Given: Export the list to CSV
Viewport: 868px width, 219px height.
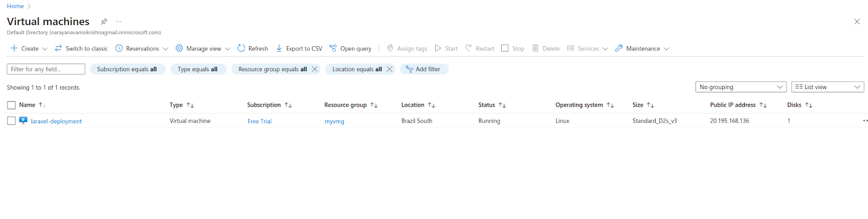Looking at the screenshot, I should [x=299, y=48].
